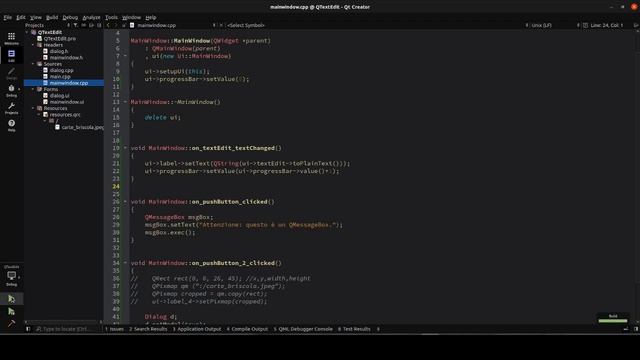Open the File menu
The image size is (640, 360).
tap(7, 18)
